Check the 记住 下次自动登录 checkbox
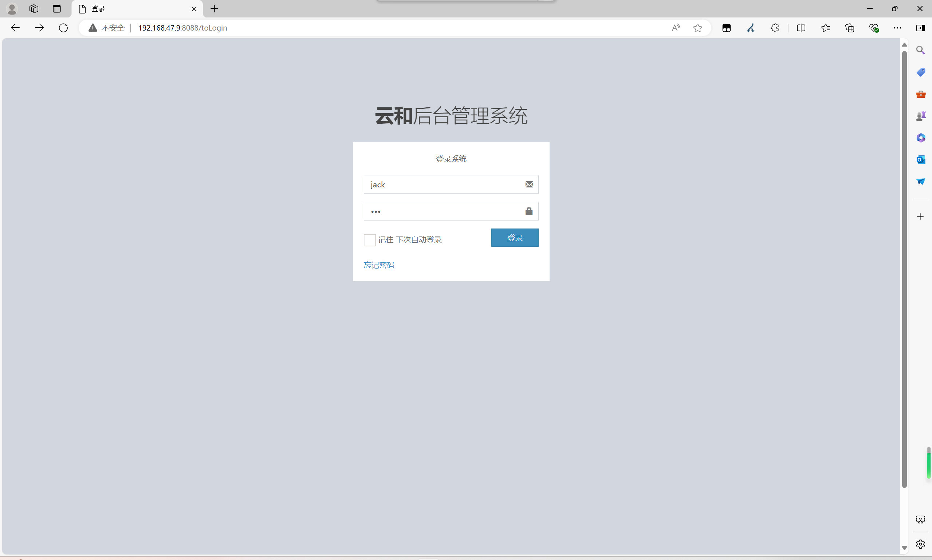The width and height of the screenshot is (932, 560). point(369,240)
